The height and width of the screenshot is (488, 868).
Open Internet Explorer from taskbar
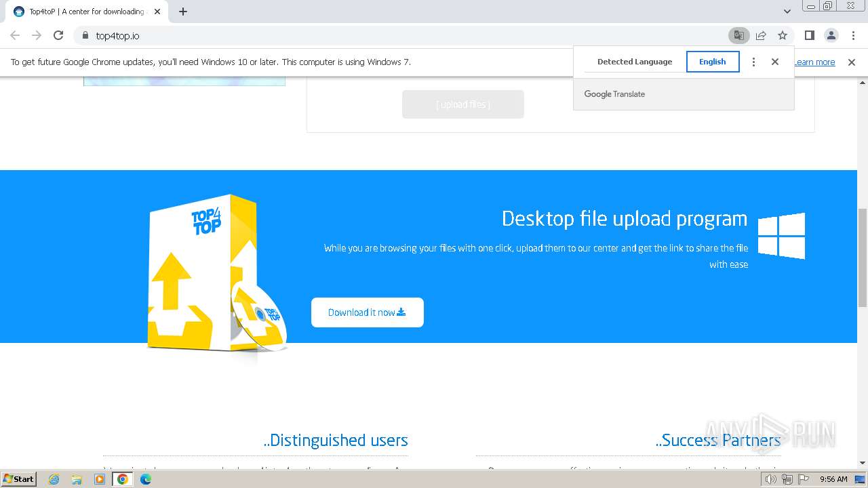tap(54, 479)
